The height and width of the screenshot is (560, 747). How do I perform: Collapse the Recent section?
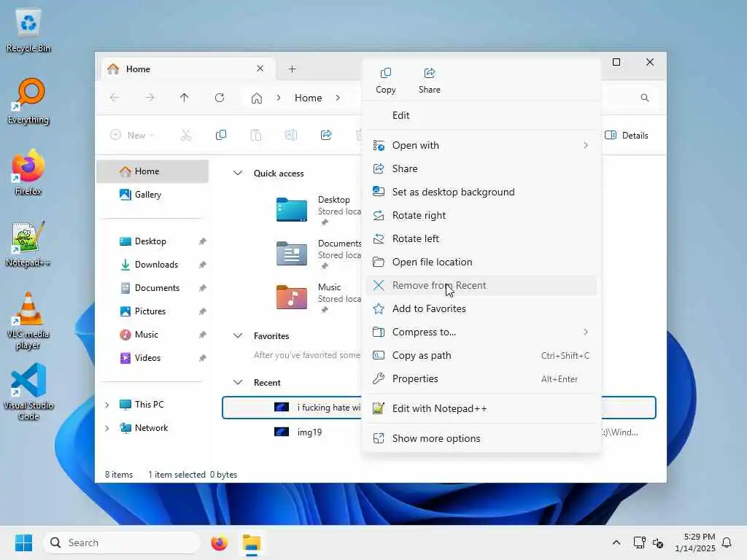pos(238,382)
